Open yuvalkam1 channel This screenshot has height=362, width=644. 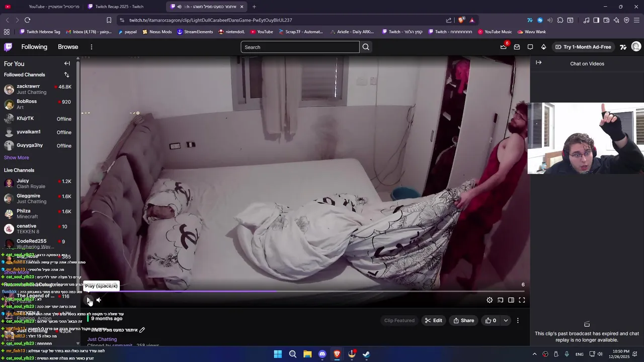pyautogui.click(x=38, y=132)
